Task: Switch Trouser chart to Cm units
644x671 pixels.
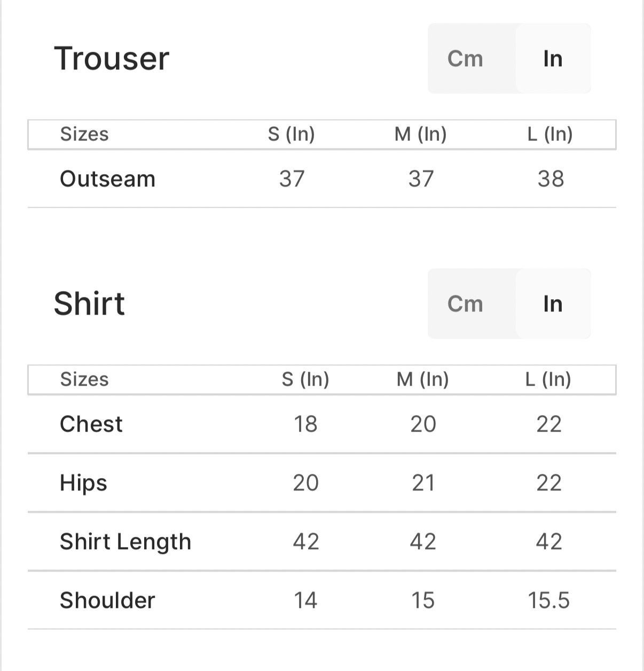Action: 465,59
